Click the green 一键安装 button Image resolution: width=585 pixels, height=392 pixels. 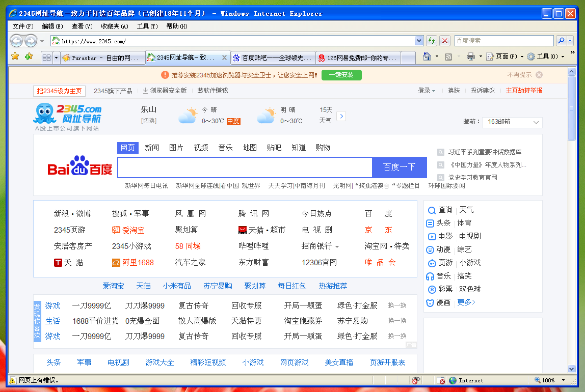[x=341, y=75]
